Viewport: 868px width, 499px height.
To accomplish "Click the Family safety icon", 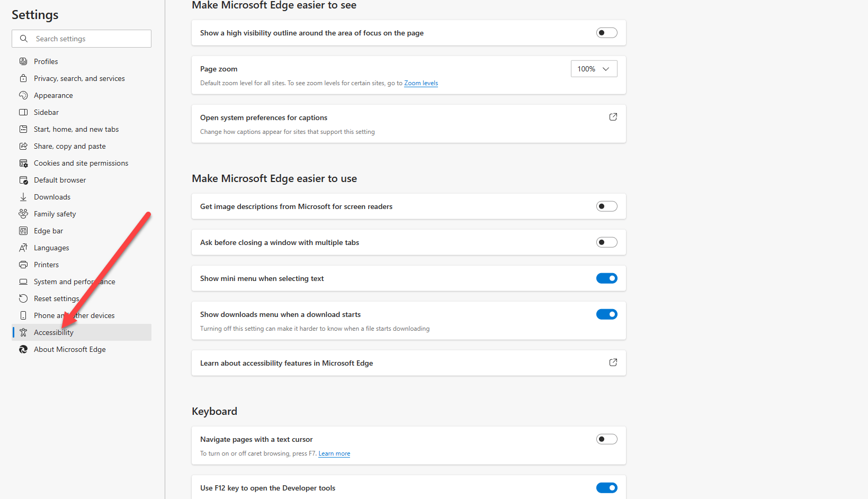I will click(23, 214).
